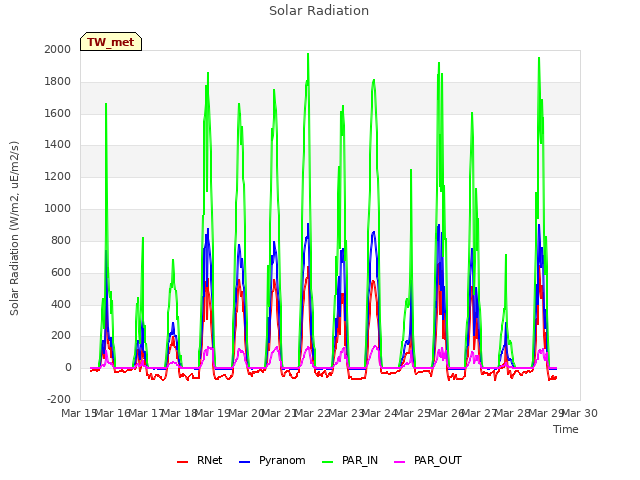Click the 1200 y-axis tick label
640x480 pixels.
tap(58, 176)
